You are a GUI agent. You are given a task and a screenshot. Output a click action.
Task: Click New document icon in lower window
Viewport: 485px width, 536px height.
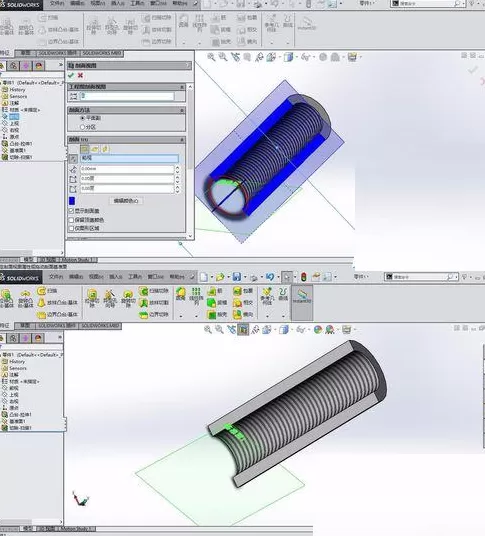[x=204, y=277]
